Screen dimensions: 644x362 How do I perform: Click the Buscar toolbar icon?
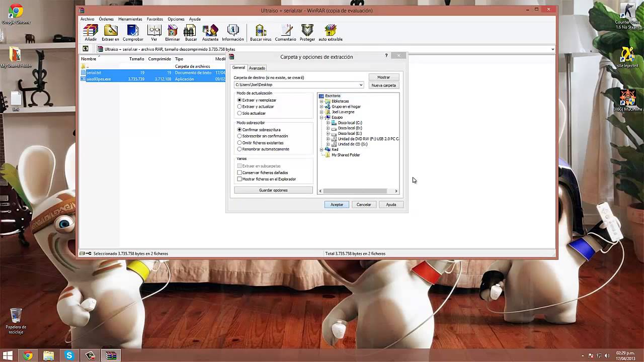click(191, 33)
